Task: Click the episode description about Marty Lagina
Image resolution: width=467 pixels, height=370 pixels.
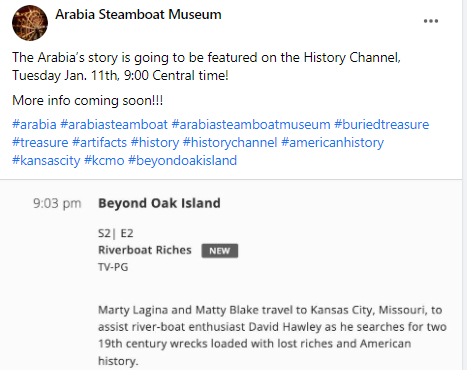Action: [x=272, y=335]
